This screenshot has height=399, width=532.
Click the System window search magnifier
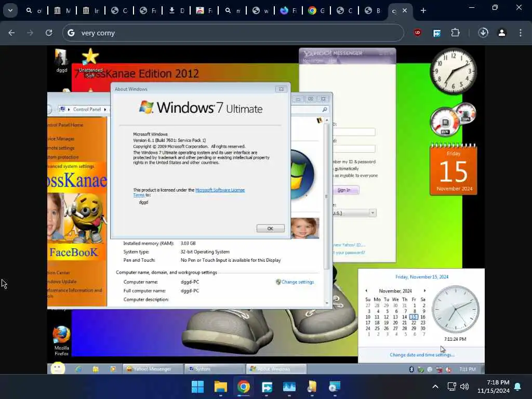tap(325, 109)
